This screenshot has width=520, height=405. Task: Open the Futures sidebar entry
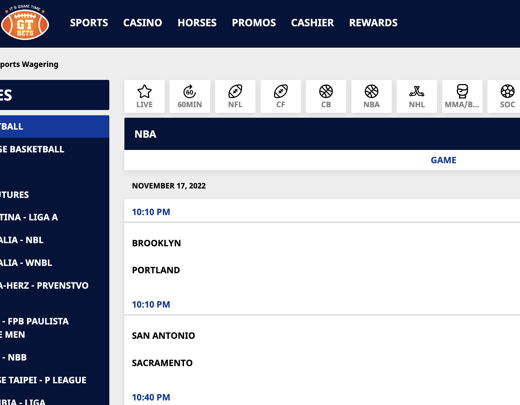tap(54, 194)
